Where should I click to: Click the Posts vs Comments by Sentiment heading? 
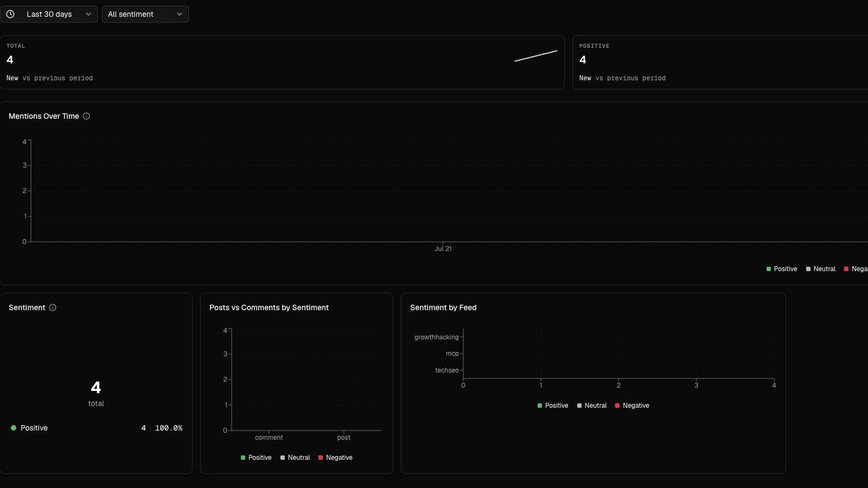(269, 307)
